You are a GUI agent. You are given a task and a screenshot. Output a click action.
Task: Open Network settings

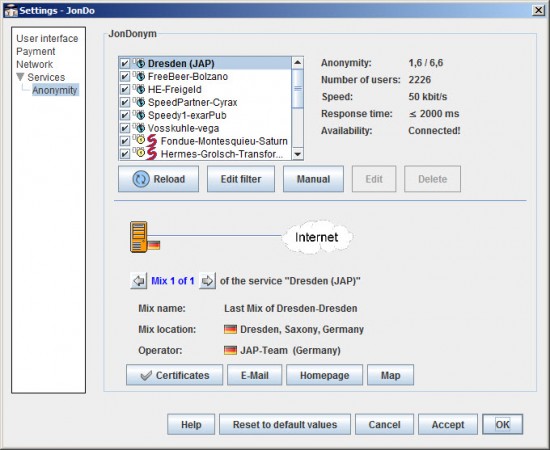[x=34, y=64]
